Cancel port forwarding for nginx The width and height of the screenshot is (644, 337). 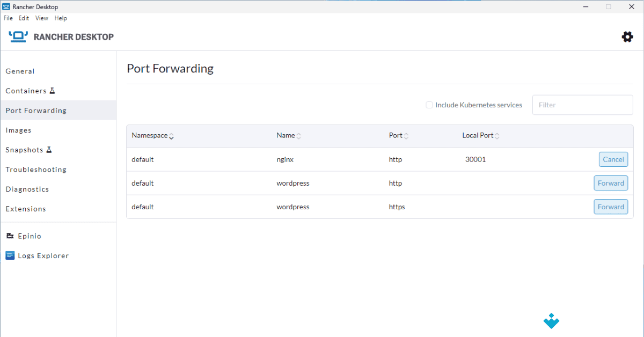(x=613, y=159)
